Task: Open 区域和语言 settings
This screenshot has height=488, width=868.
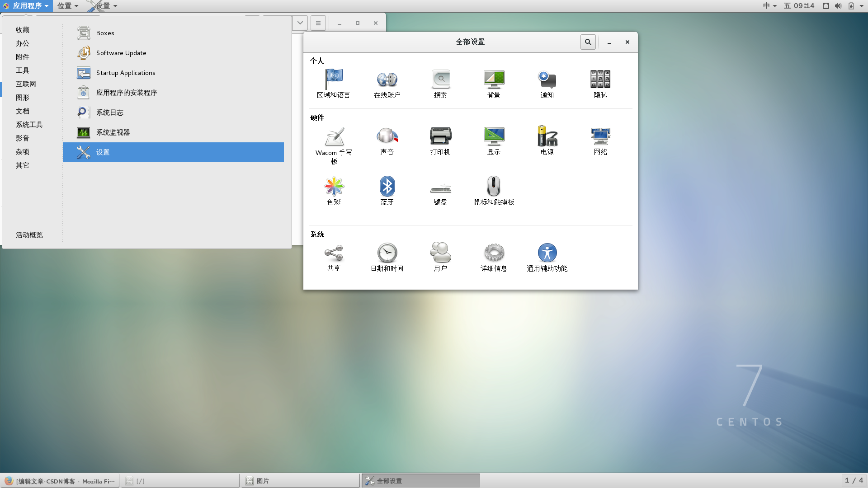Action: click(333, 83)
